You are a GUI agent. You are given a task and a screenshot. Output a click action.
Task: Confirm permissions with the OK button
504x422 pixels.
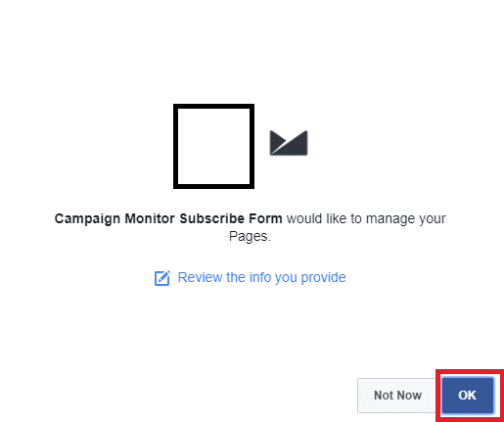468,396
